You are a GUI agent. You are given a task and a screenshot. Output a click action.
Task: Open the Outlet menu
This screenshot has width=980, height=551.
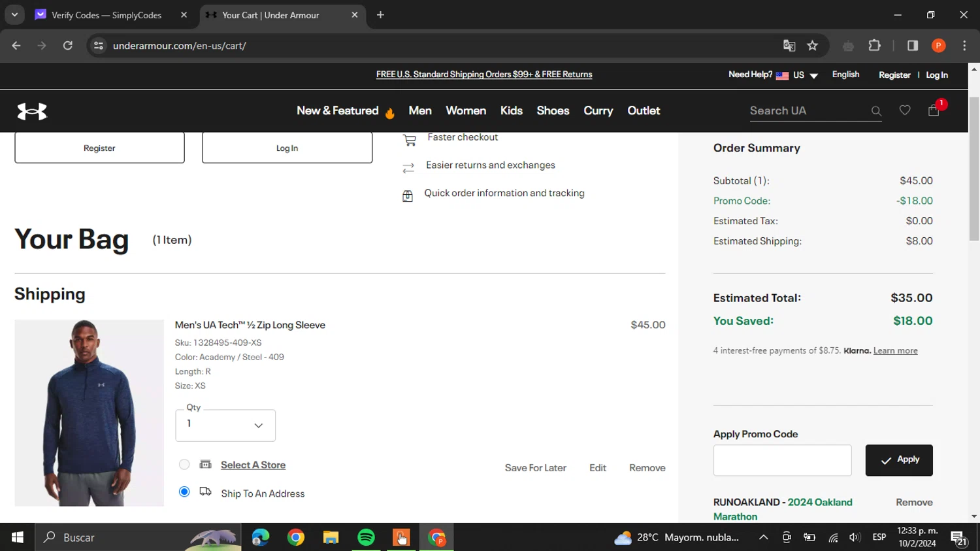644,110
